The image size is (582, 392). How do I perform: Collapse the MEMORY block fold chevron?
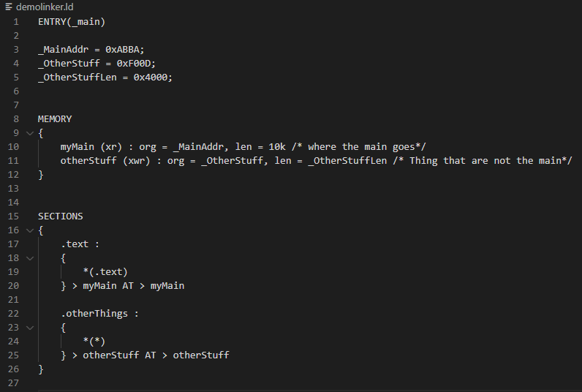point(30,133)
